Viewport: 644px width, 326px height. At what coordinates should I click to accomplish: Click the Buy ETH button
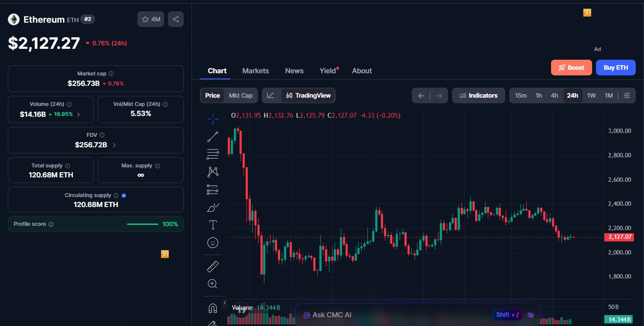coord(616,68)
